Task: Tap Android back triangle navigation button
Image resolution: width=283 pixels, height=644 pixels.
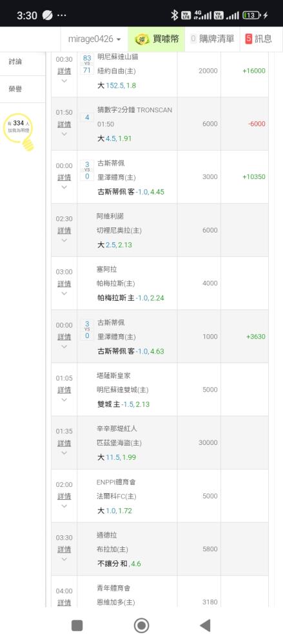Action: pyautogui.click(x=205, y=625)
